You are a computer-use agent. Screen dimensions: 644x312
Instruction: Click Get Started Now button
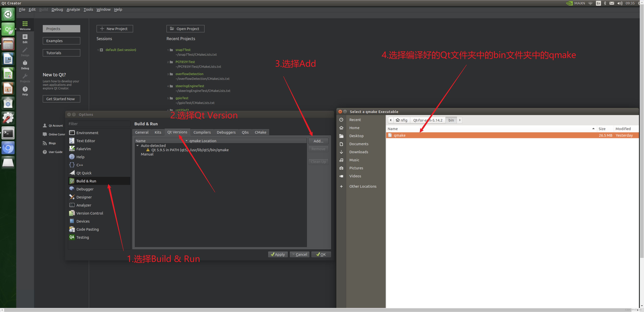(x=61, y=99)
